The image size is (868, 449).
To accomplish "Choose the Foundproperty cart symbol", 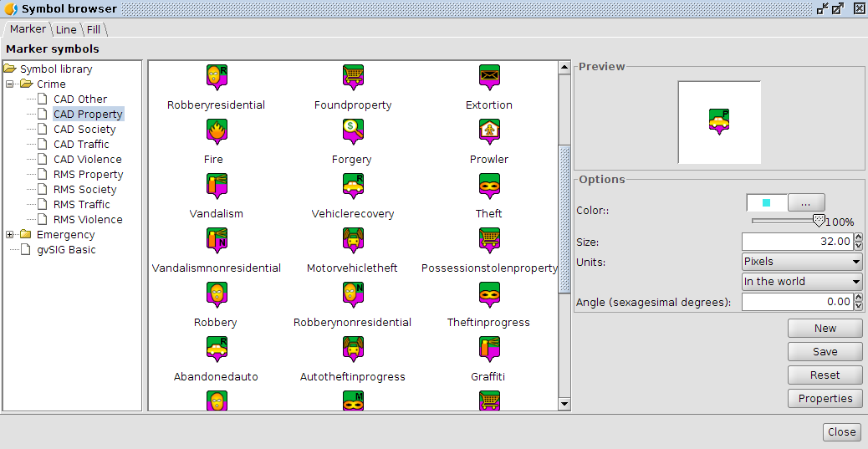I will click(x=352, y=78).
